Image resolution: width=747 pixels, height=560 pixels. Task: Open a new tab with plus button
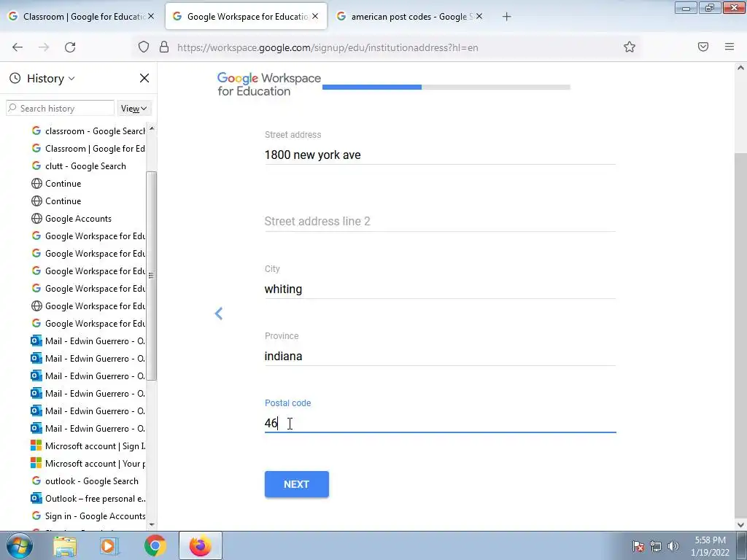coord(506,17)
